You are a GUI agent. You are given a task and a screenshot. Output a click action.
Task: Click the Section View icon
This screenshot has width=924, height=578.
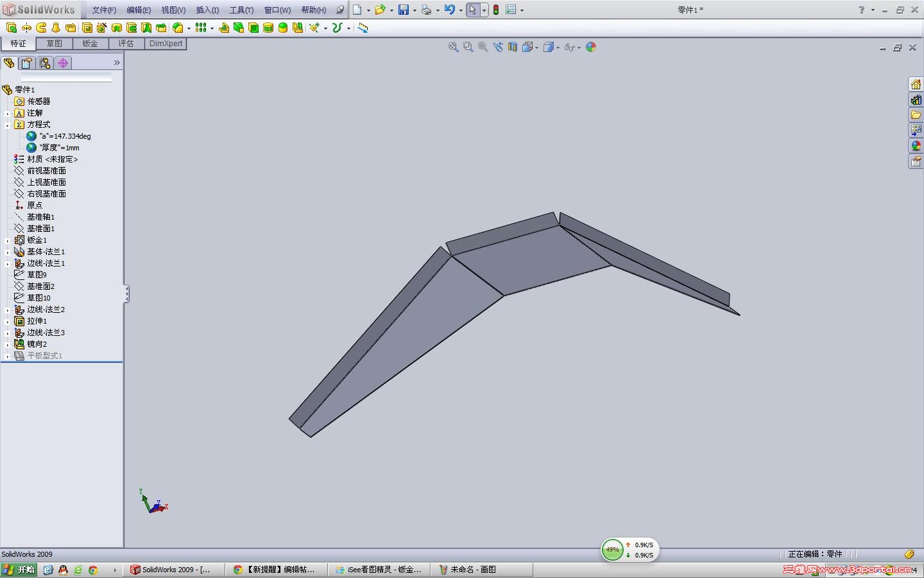pos(513,47)
